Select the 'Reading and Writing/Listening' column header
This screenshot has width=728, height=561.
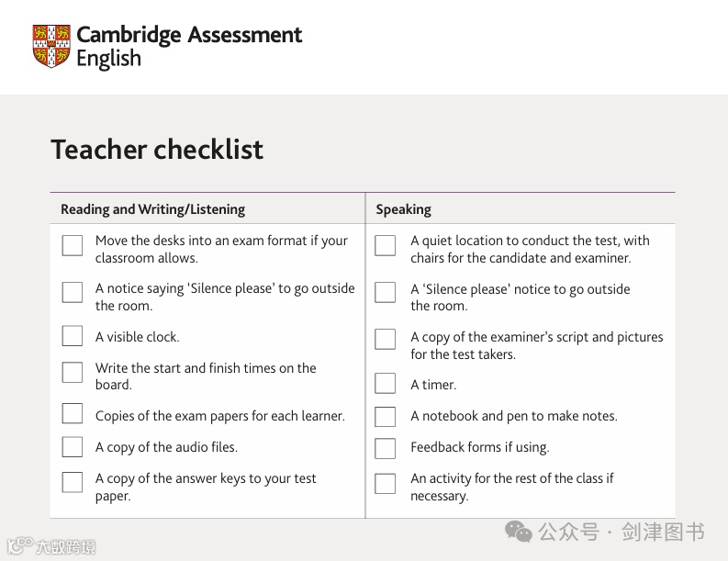[x=152, y=209]
